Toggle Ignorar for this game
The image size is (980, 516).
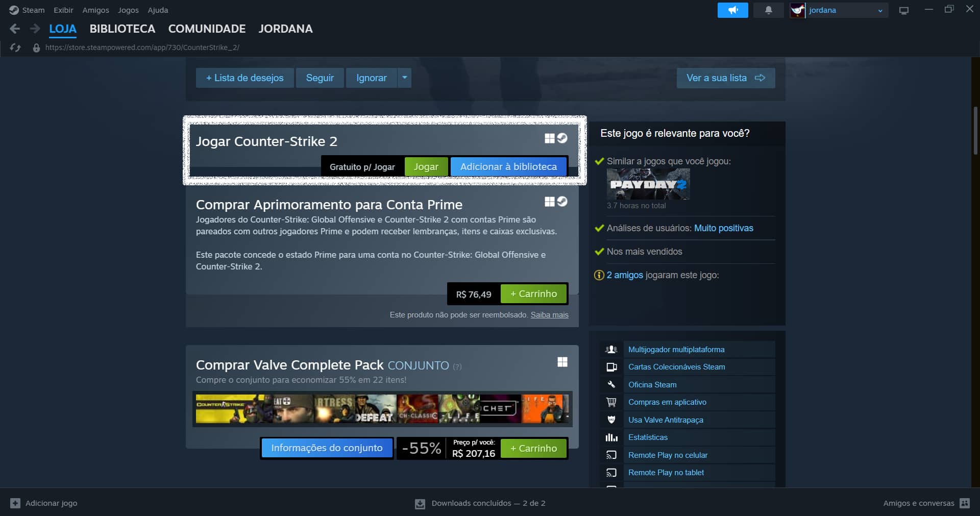coord(372,78)
